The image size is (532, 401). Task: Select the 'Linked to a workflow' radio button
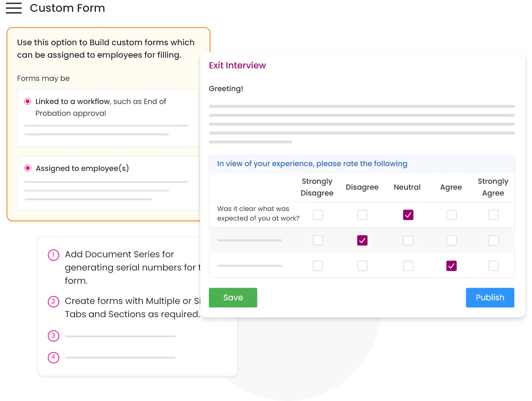(28, 101)
